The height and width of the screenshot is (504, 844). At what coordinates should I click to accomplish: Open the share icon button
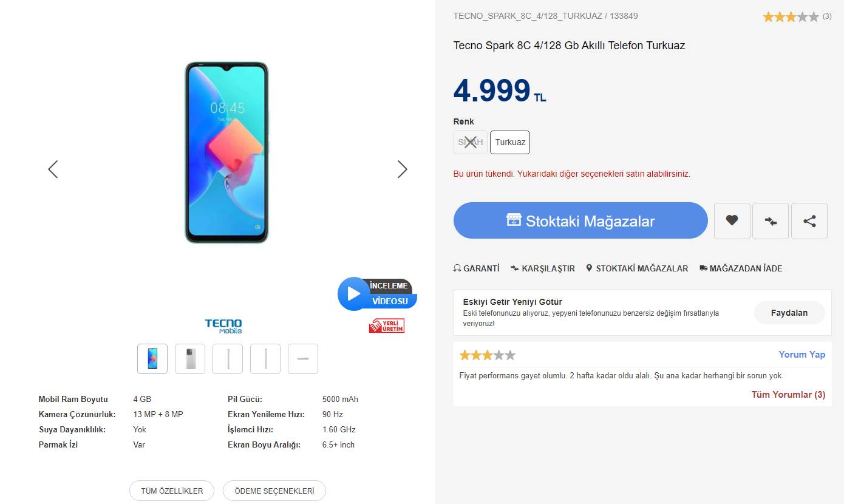point(809,221)
